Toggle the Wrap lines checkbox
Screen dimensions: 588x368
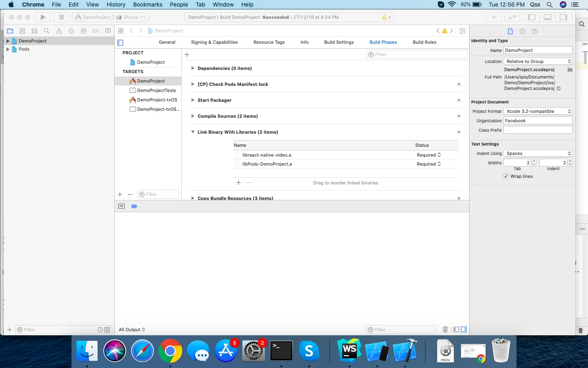(x=506, y=176)
